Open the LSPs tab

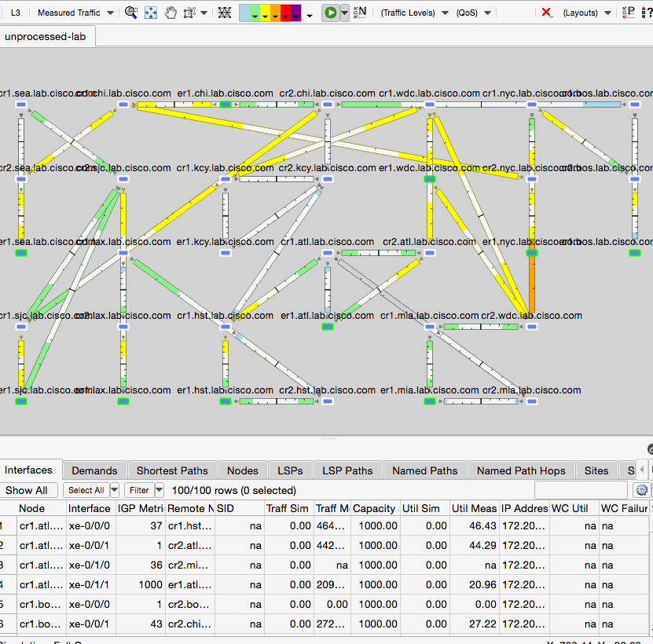tap(290, 470)
